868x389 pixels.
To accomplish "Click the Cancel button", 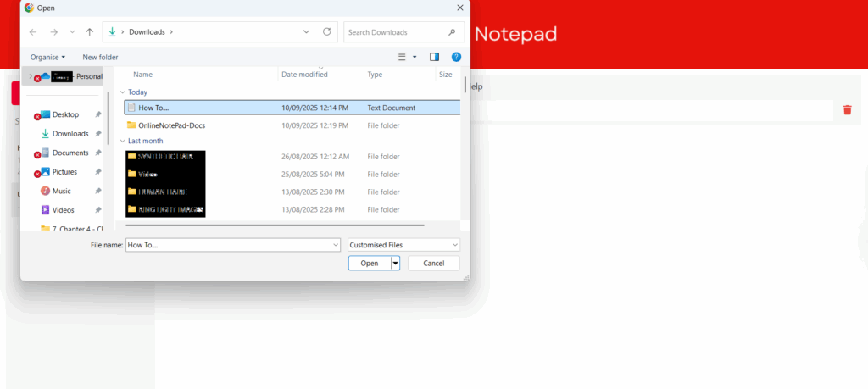I will pos(433,263).
